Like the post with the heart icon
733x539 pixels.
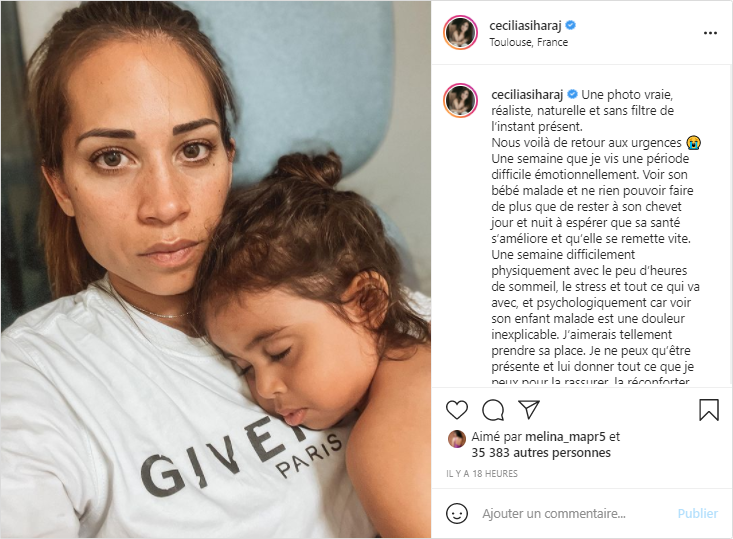click(457, 410)
